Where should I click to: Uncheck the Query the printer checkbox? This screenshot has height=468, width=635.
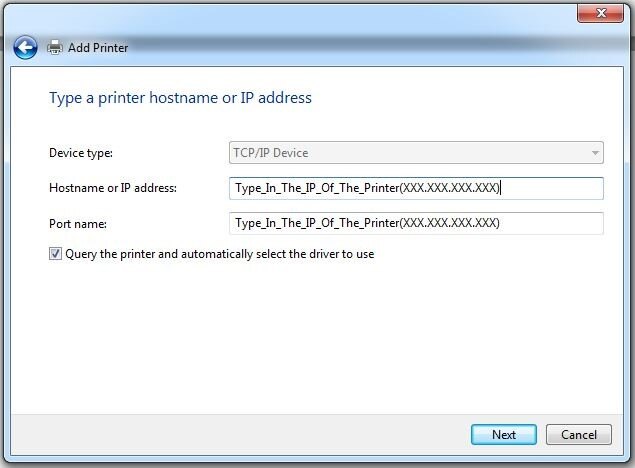(55, 254)
